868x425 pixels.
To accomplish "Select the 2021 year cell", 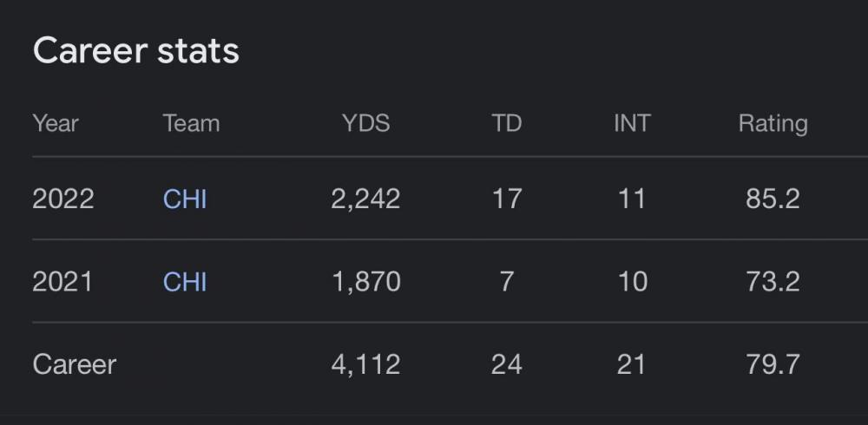I will (x=62, y=282).
